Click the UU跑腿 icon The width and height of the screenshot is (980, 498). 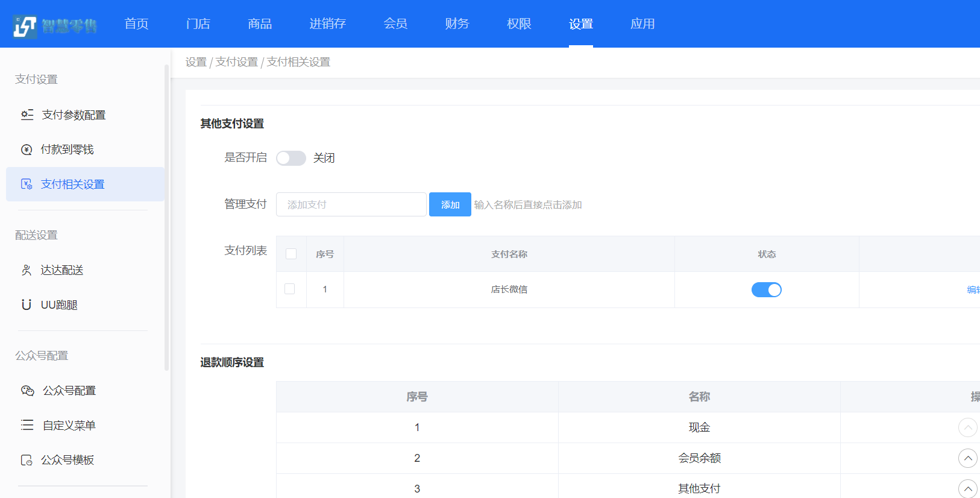pos(27,304)
